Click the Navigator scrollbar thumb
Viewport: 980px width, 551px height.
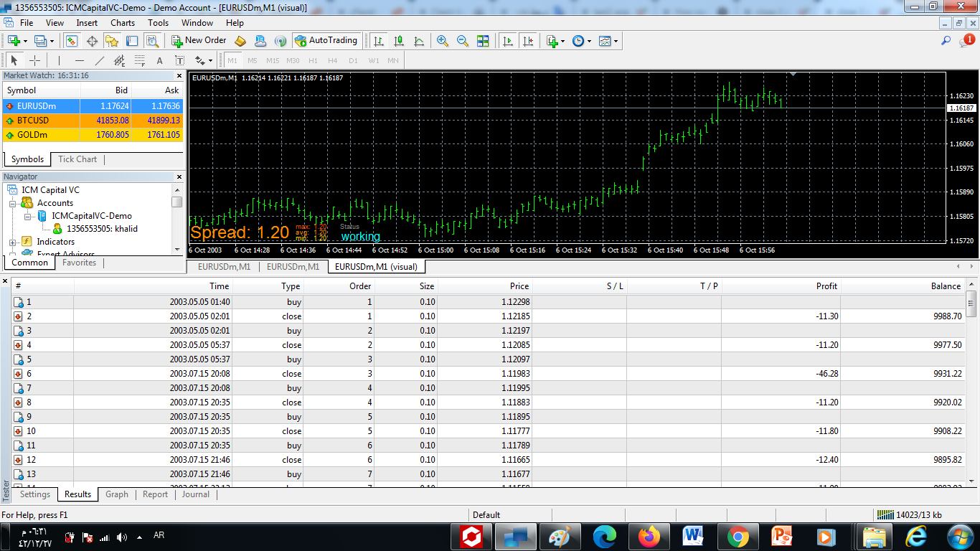[177, 202]
